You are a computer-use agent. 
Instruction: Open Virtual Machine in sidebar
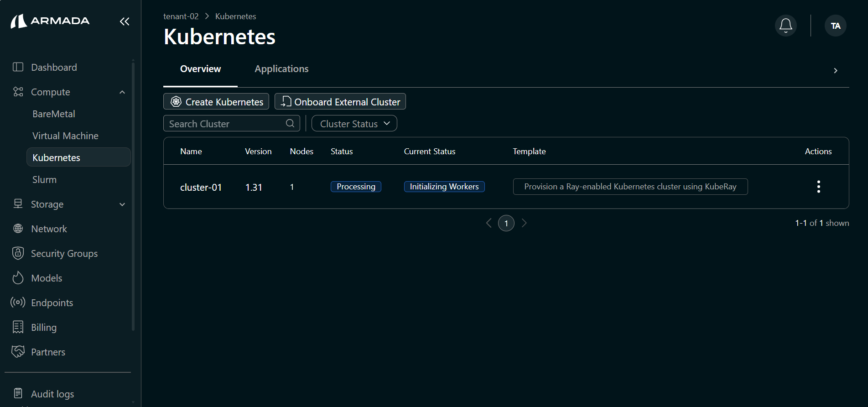point(65,136)
